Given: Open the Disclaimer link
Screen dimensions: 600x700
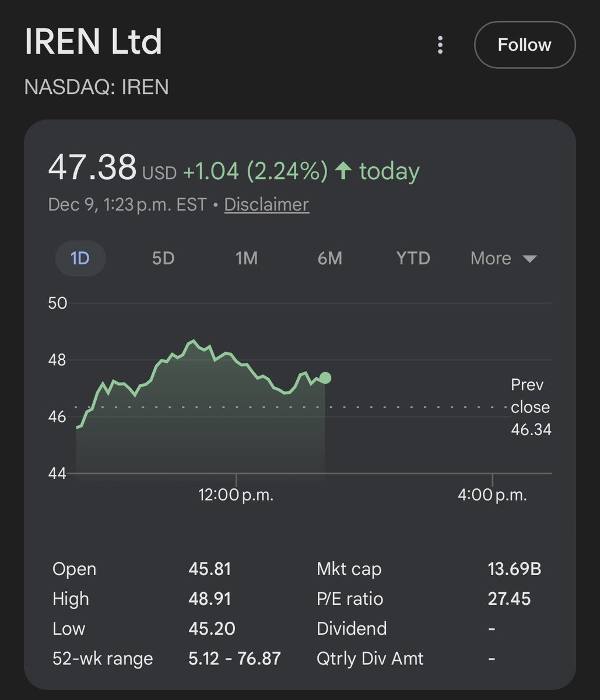Looking at the screenshot, I should 266,205.
